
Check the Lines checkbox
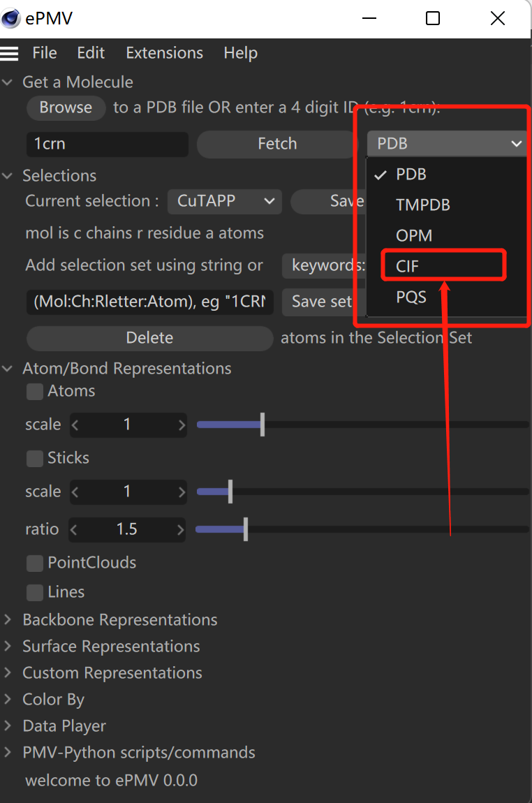35,593
